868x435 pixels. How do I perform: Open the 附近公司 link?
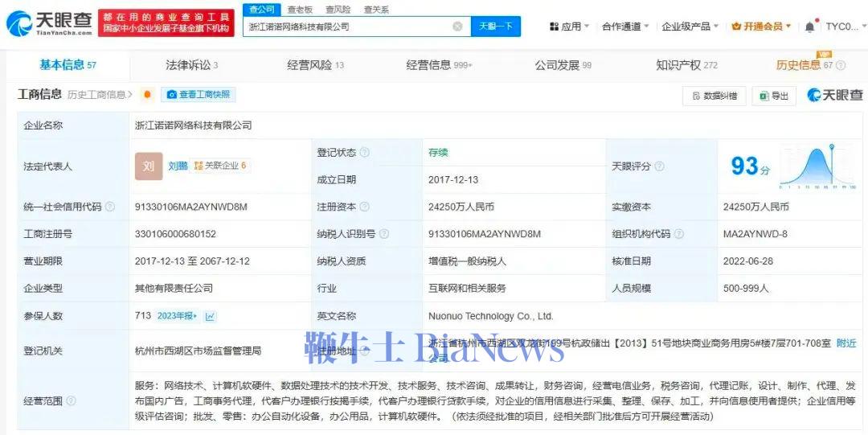tap(845, 343)
